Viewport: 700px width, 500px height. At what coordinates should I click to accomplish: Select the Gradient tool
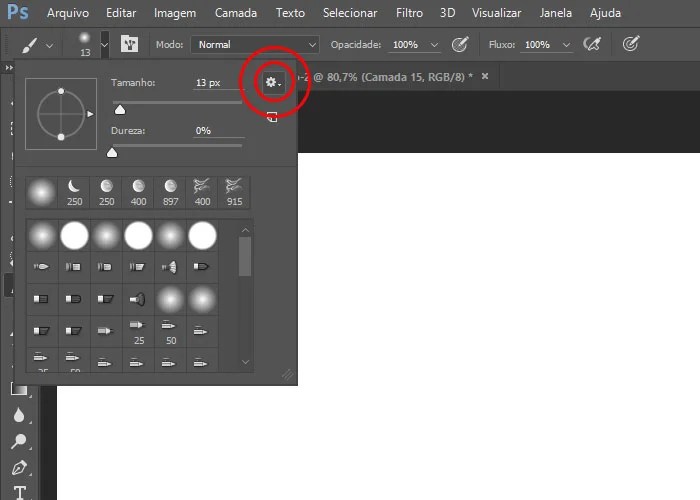19,389
